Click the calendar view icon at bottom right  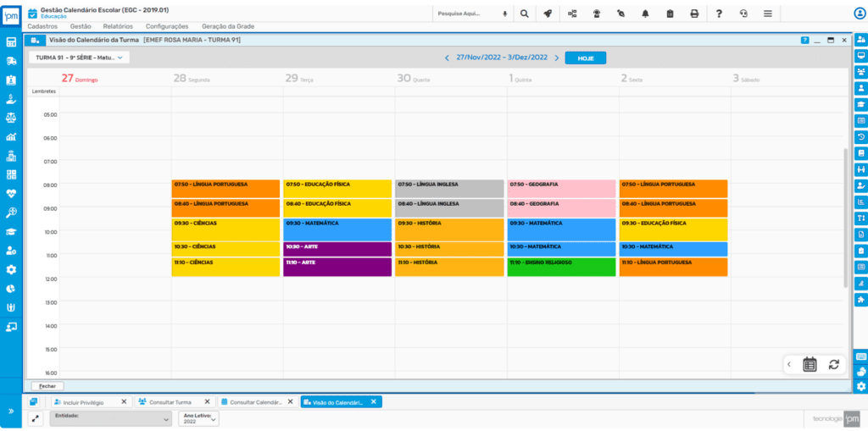(810, 364)
